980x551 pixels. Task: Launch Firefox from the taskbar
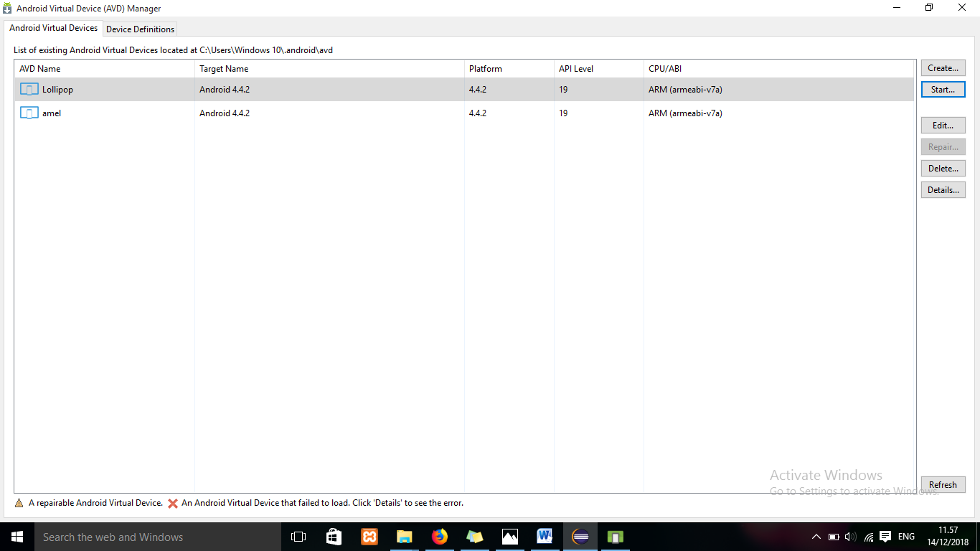click(439, 536)
